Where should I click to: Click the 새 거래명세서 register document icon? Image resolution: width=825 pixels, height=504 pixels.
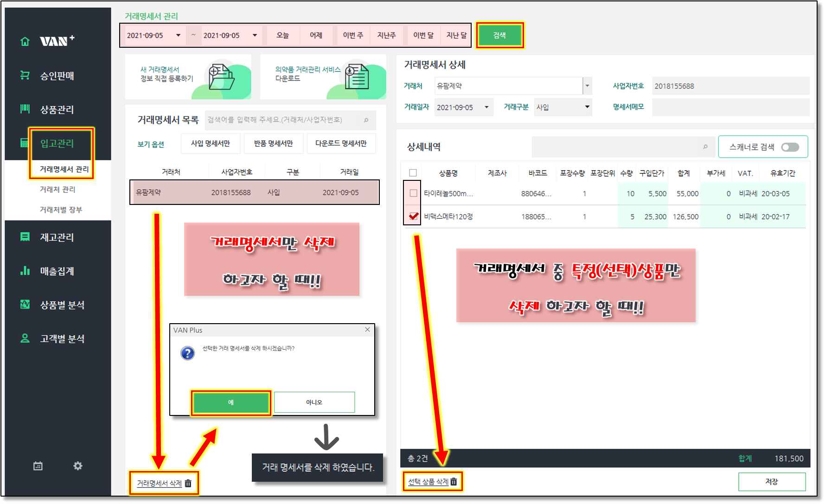click(x=221, y=77)
